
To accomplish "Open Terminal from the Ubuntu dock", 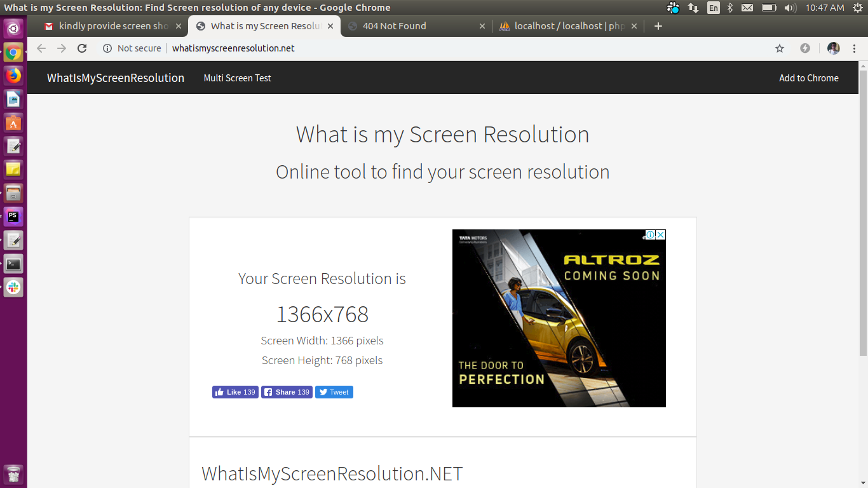I will tap(13, 264).
